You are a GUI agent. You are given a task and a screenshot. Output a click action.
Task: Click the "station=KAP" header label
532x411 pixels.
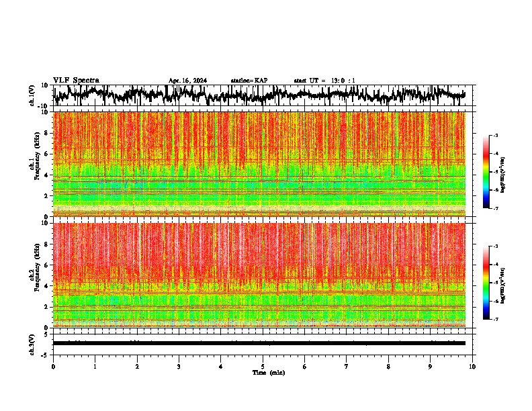coord(249,81)
